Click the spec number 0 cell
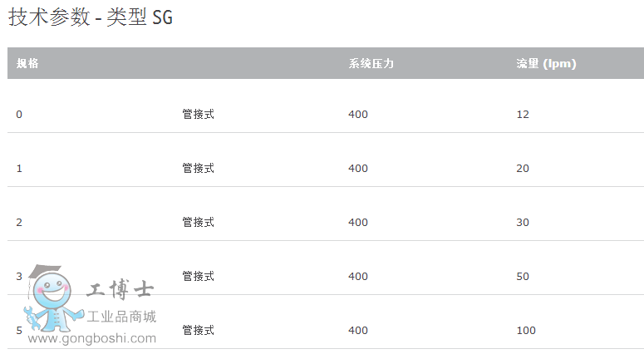Image resolution: width=644 pixels, height=354 pixels. pos(19,115)
